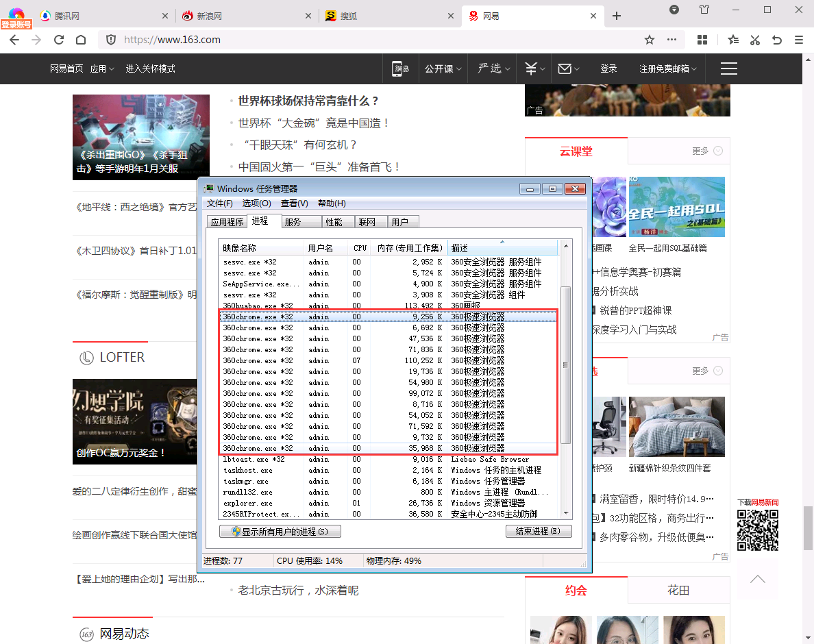This screenshot has height=644, width=814.
Task: Switch to the 应用程序 tab
Action: (x=227, y=222)
